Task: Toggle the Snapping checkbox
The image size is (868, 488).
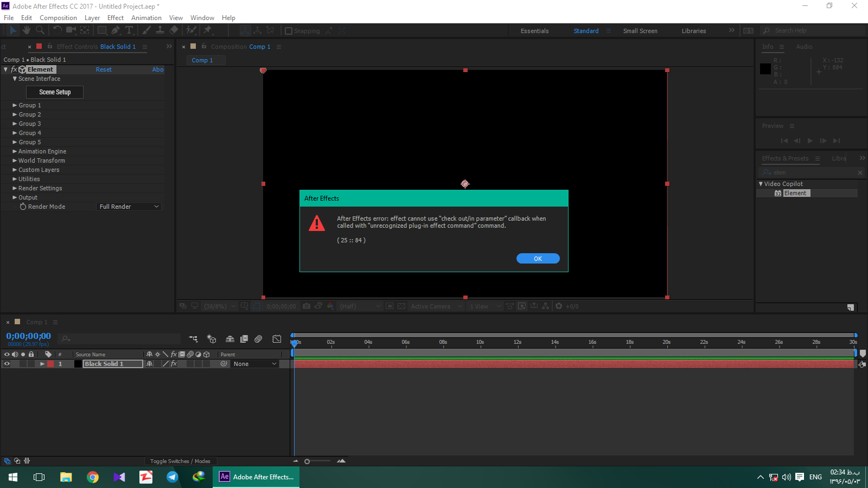Action: tap(289, 31)
